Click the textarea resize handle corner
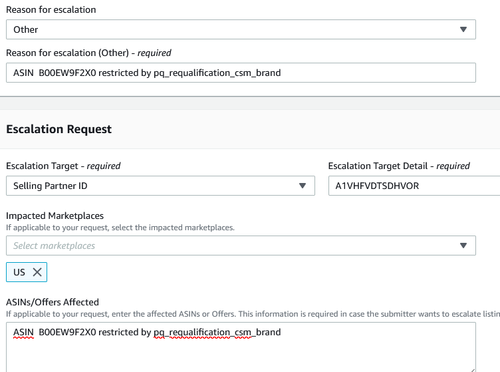Screen dimensions: 500x372 point(473,370)
